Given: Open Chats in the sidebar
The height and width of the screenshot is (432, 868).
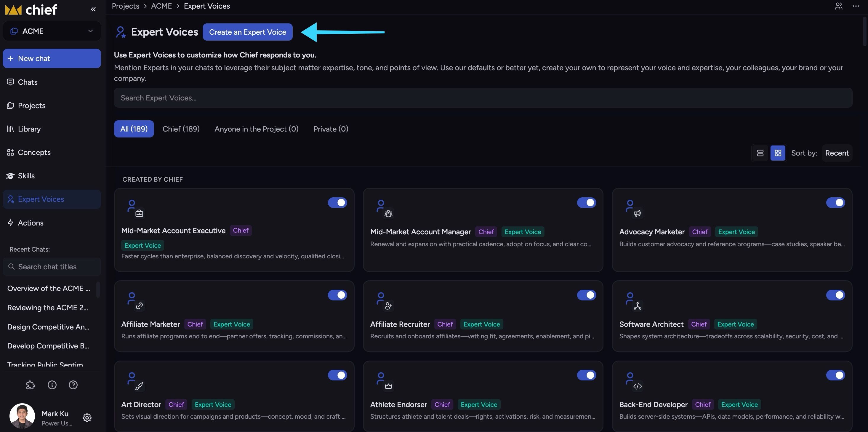Looking at the screenshot, I should [52, 82].
